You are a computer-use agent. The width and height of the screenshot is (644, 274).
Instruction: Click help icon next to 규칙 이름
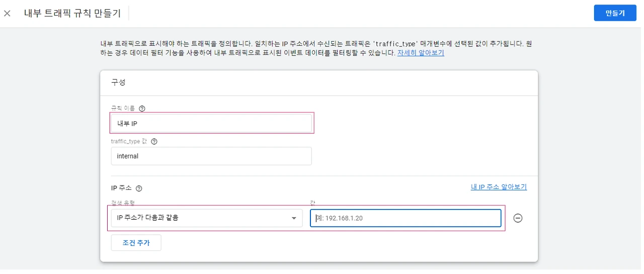142,108
